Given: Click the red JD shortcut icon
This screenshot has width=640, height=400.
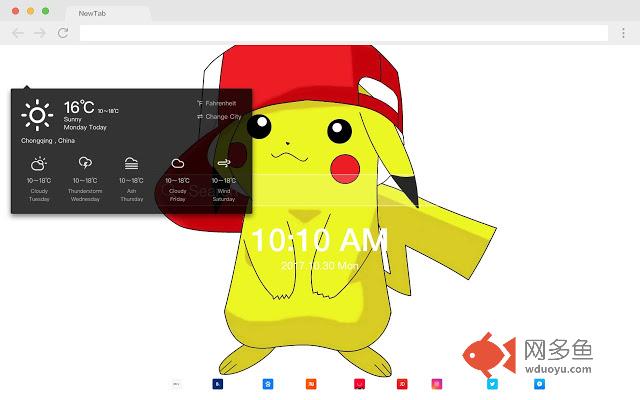Looking at the screenshot, I should (x=402, y=383).
